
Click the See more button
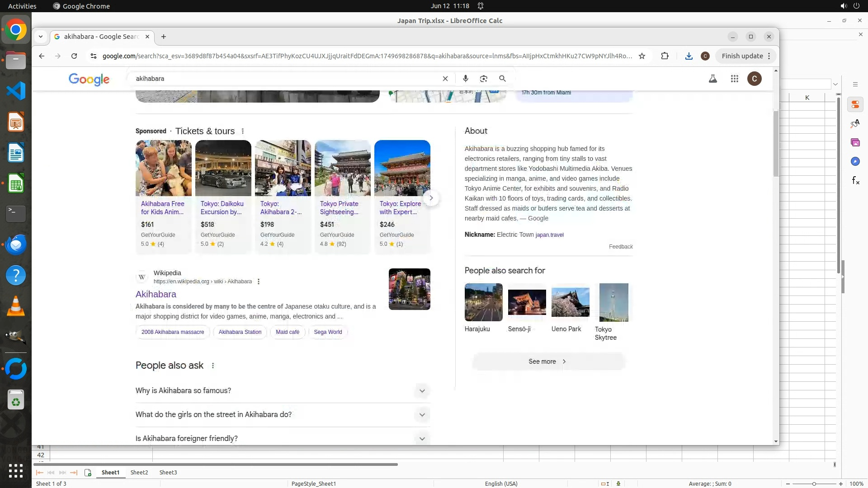click(548, 361)
